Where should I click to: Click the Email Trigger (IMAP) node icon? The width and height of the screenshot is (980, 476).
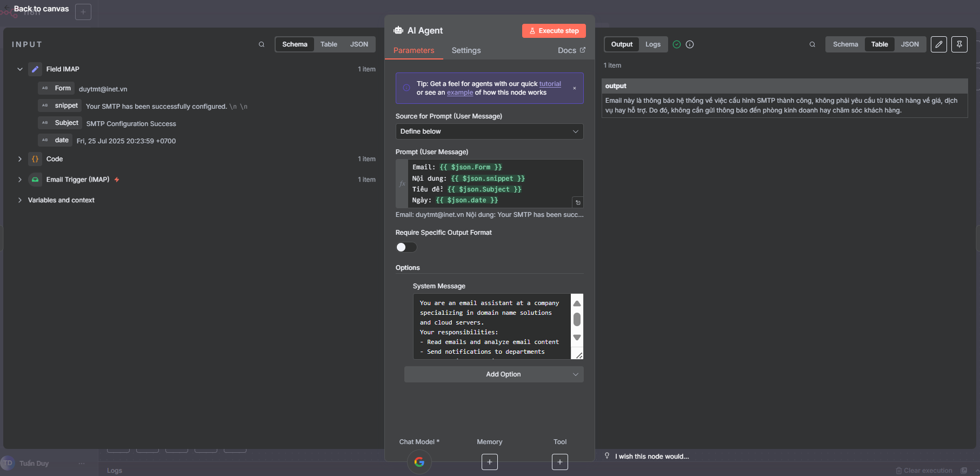coord(35,180)
